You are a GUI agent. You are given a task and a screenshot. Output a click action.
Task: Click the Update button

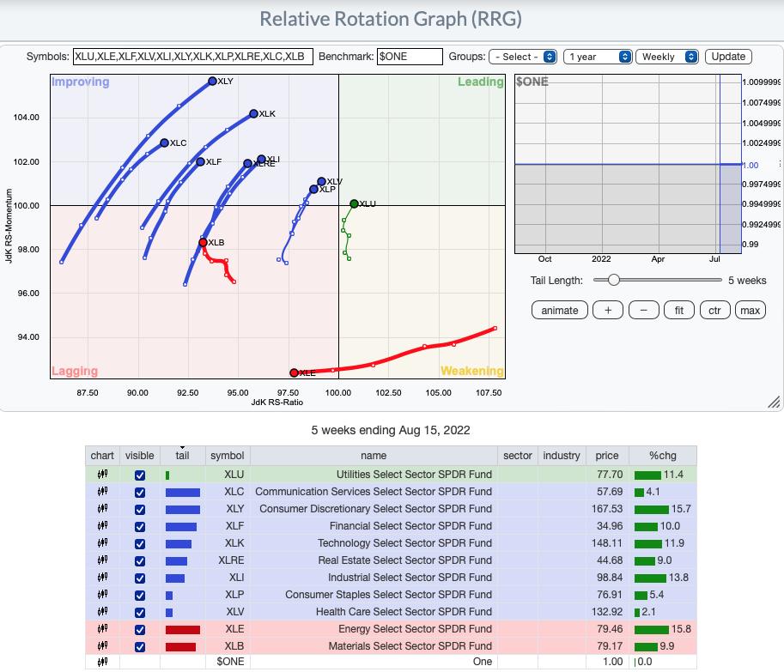[728, 57]
